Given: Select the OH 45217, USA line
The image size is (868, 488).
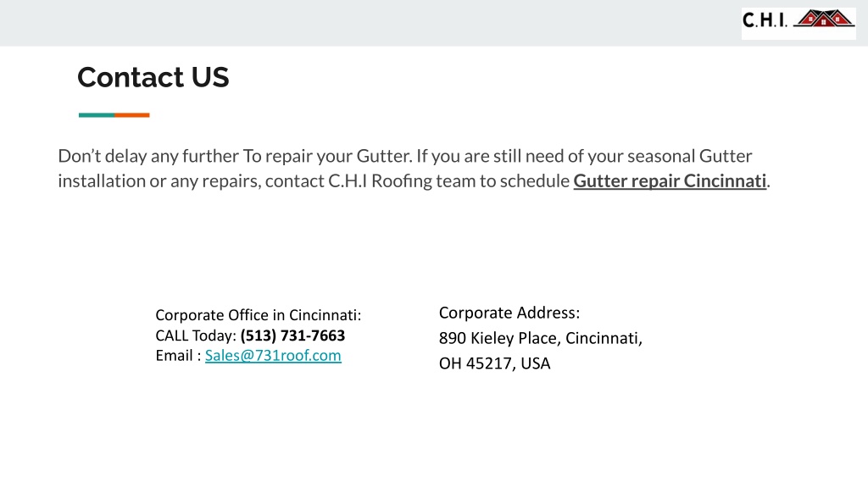Looking at the screenshot, I should tap(494, 363).
